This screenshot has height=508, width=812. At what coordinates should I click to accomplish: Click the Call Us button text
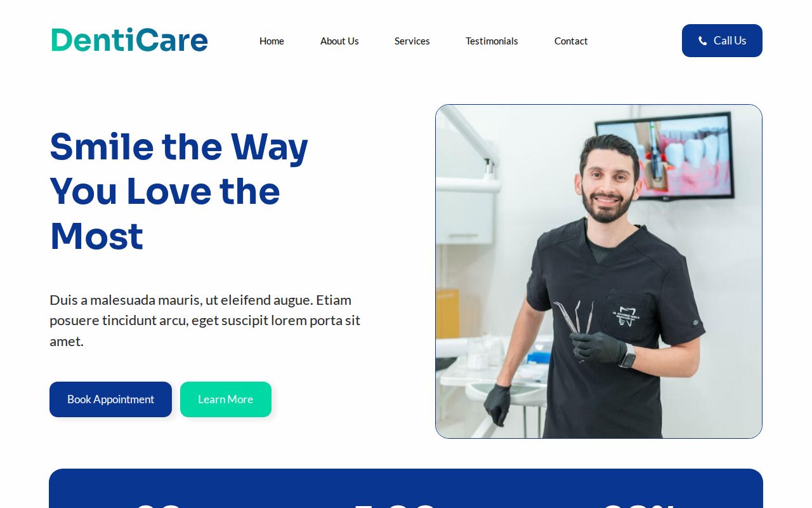coord(730,41)
